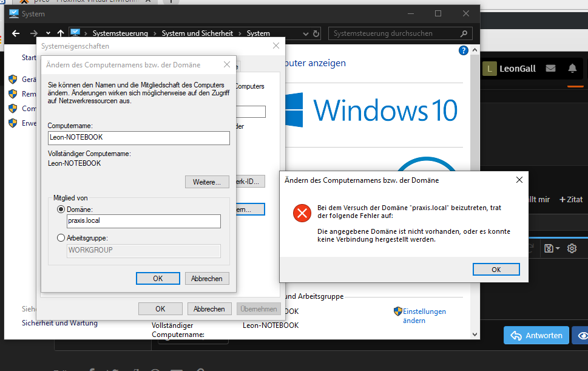Edit the domain field praxis.local
This screenshot has height=371, width=588.
pos(144,221)
